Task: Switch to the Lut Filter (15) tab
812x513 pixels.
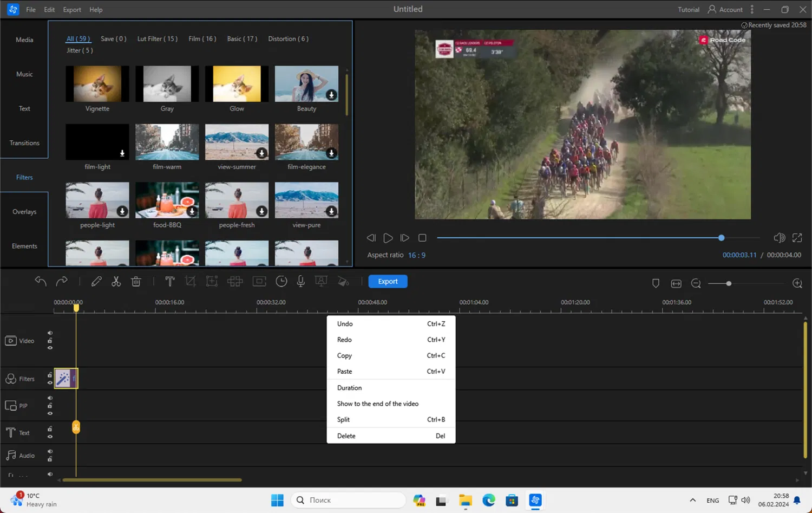Action: [x=157, y=39]
